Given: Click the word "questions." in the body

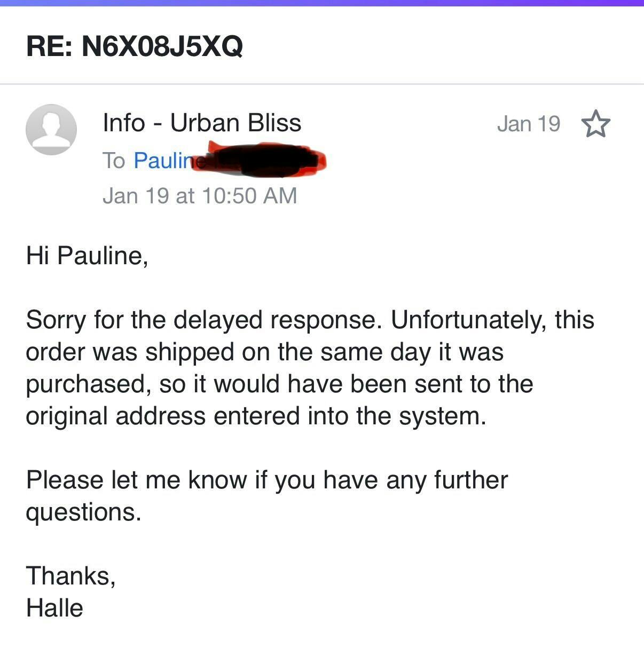Looking at the screenshot, I should [x=83, y=512].
